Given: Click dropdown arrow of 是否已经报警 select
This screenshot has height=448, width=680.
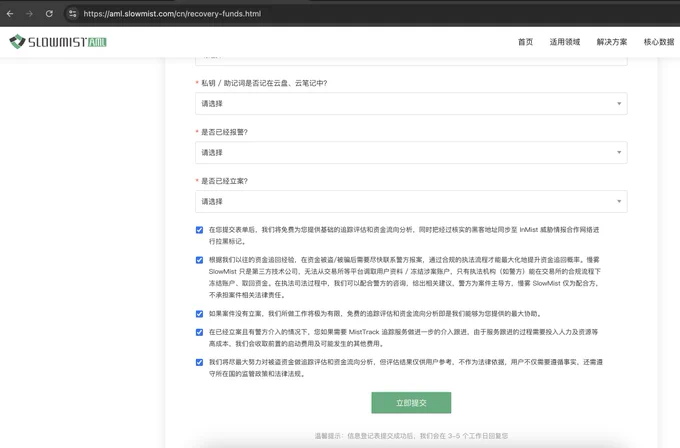Looking at the screenshot, I should pos(619,153).
